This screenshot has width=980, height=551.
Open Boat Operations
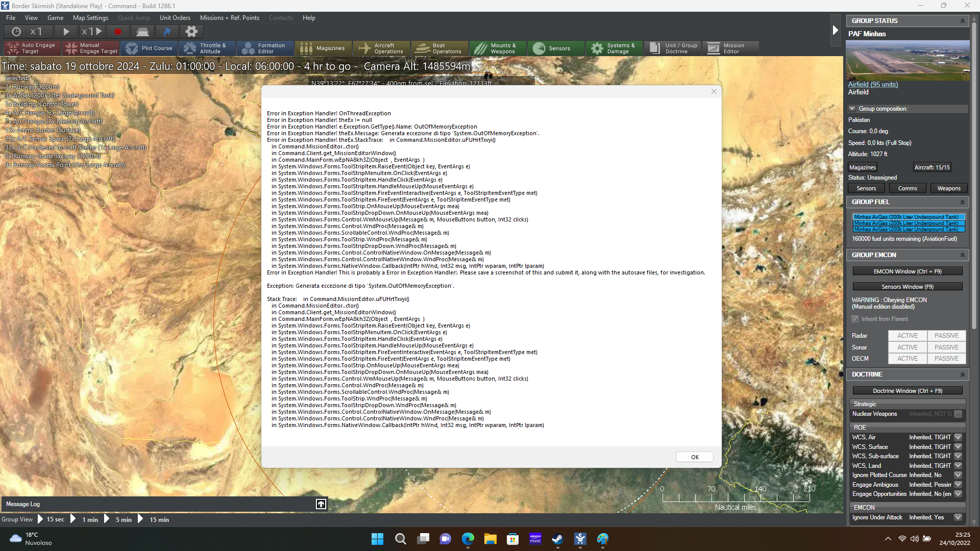440,48
